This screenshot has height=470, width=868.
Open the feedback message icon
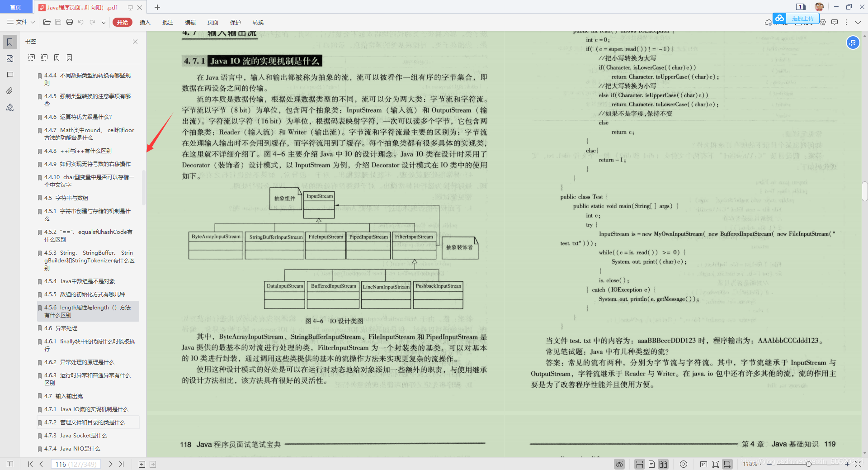click(x=835, y=22)
